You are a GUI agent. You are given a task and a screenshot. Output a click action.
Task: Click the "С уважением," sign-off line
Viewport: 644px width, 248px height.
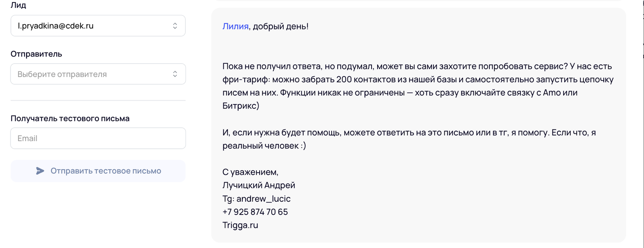tap(250, 172)
